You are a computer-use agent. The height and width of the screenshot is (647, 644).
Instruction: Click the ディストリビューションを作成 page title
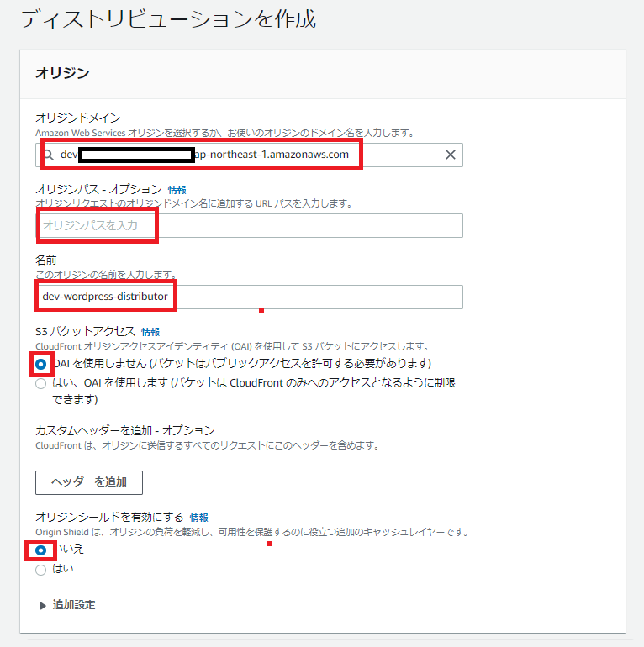tap(168, 18)
